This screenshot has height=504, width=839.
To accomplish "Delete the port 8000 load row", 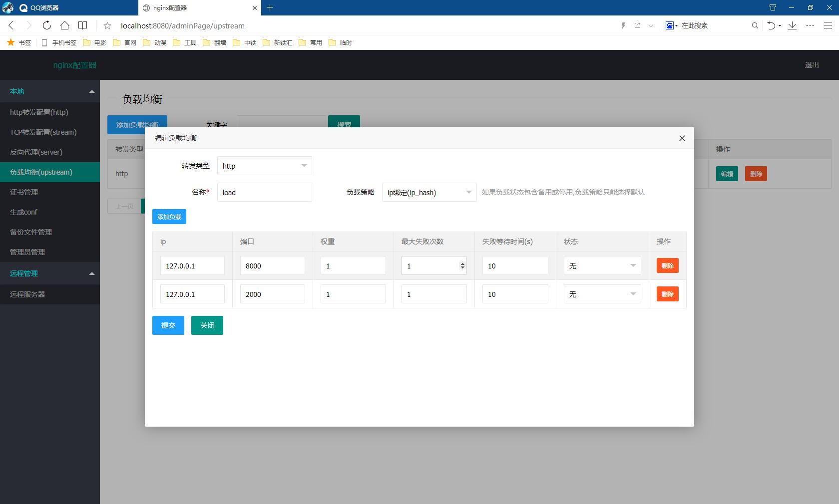I will (x=668, y=265).
